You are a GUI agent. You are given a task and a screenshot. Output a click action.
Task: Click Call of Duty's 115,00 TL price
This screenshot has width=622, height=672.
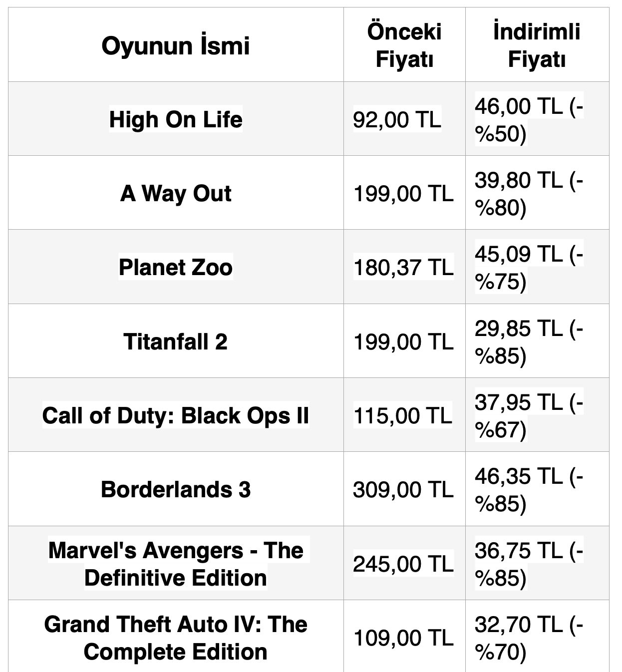tap(403, 415)
